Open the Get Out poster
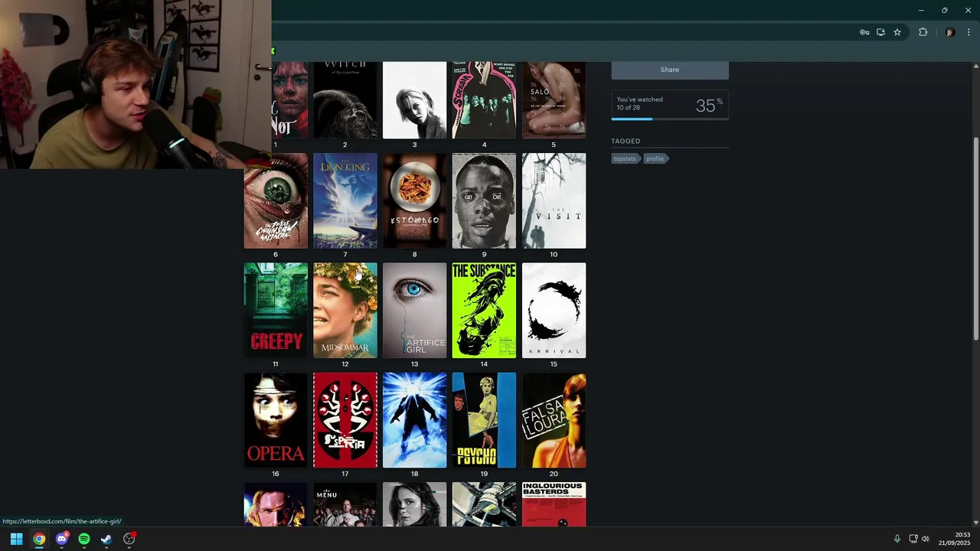The width and height of the screenshot is (980, 551). 484,201
